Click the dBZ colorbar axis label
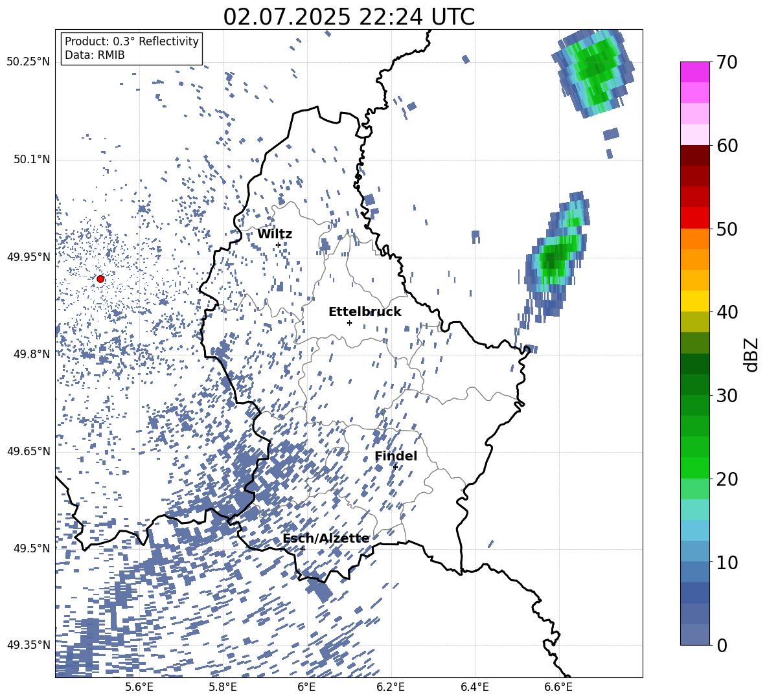767x700 pixels. 752,354
